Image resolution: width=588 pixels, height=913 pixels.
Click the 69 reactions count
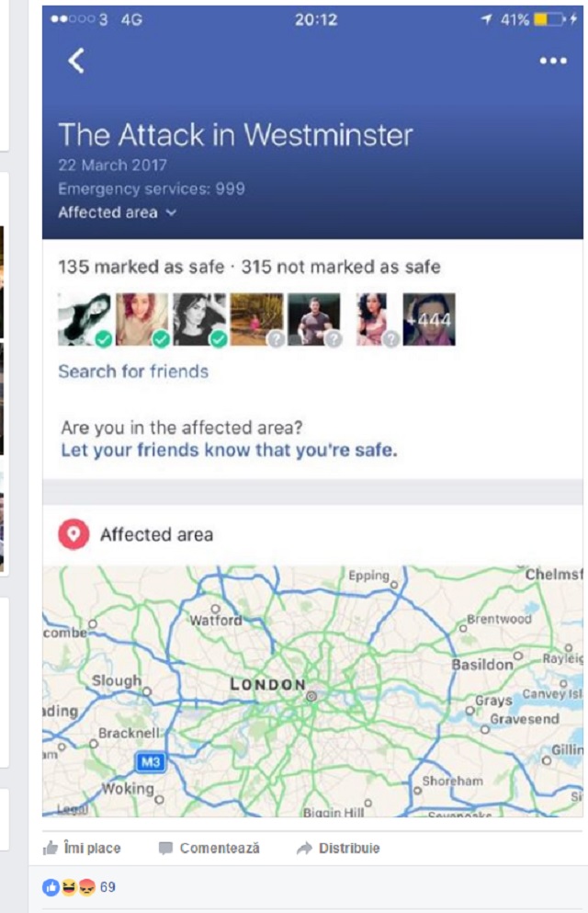(x=107, y=887)
